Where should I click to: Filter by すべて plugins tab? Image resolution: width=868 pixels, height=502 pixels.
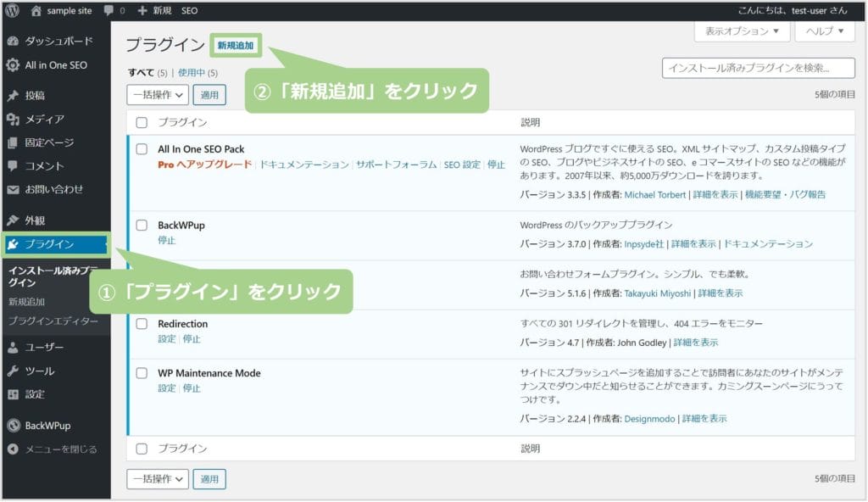point(141,73)
